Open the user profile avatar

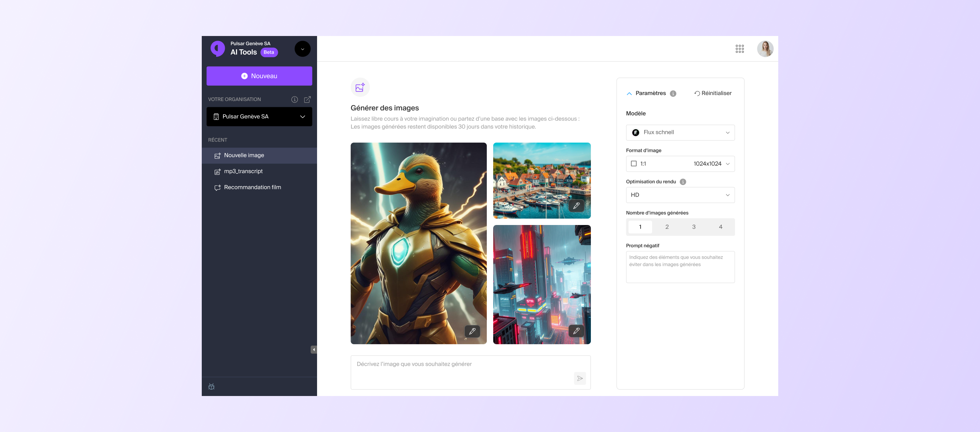click(765, 49)
